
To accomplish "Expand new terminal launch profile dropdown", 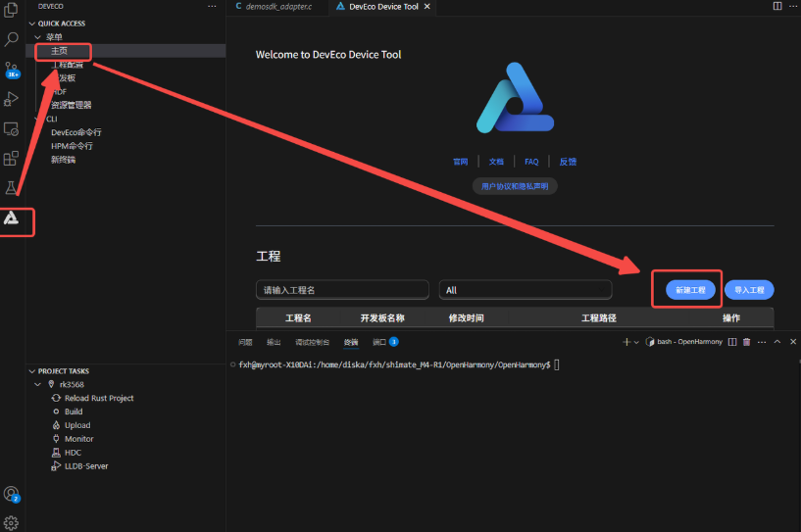I will pos(636,342).
